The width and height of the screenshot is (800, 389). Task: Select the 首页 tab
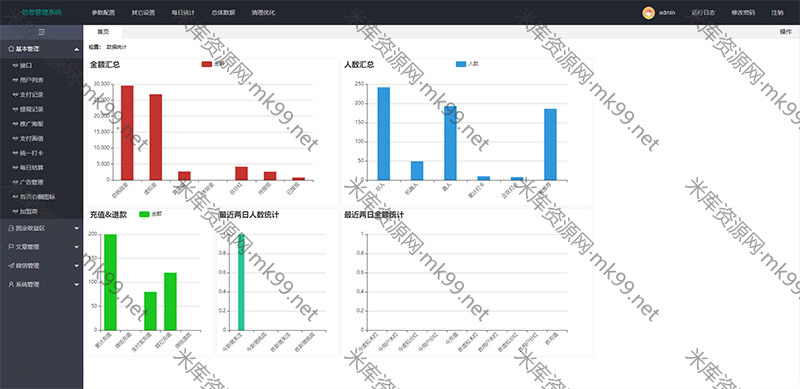coord(103,32)
